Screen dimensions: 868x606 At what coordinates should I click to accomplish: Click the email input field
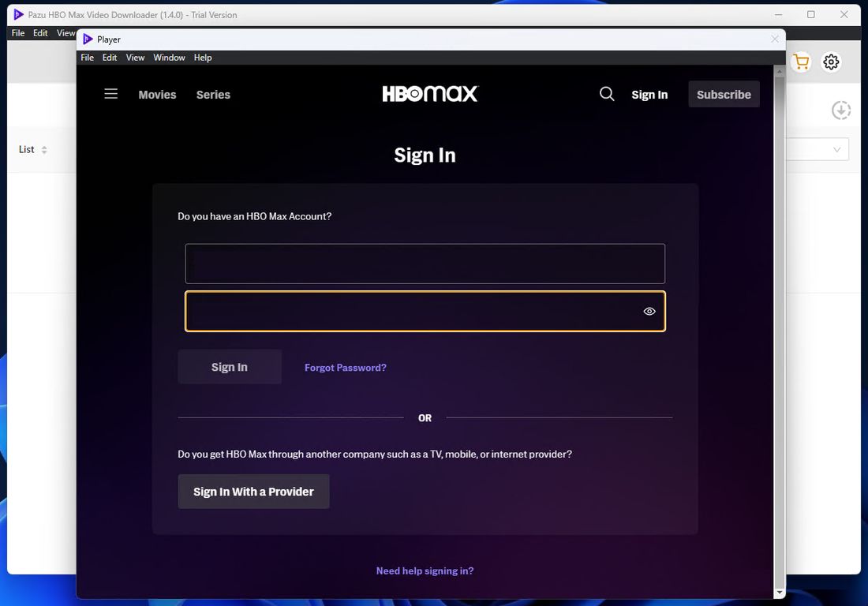[425, 264]
